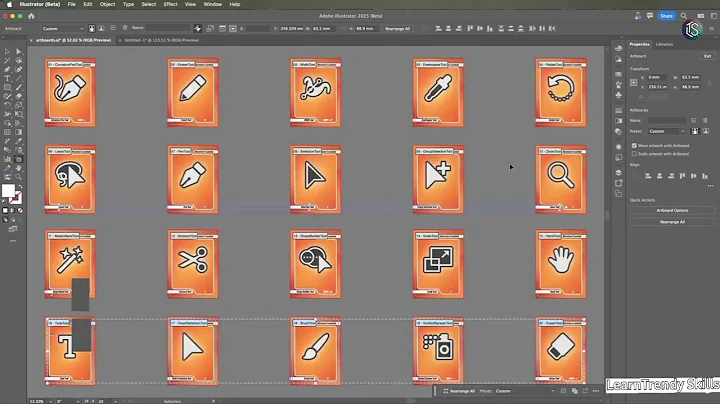Select the Zoom tool in the toolbar
The image size is (720, 404).
19,177
